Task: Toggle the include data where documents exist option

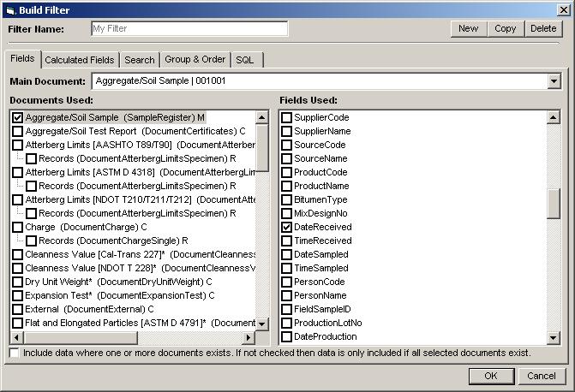Action: pyautogui.click(x=15, y=353)
